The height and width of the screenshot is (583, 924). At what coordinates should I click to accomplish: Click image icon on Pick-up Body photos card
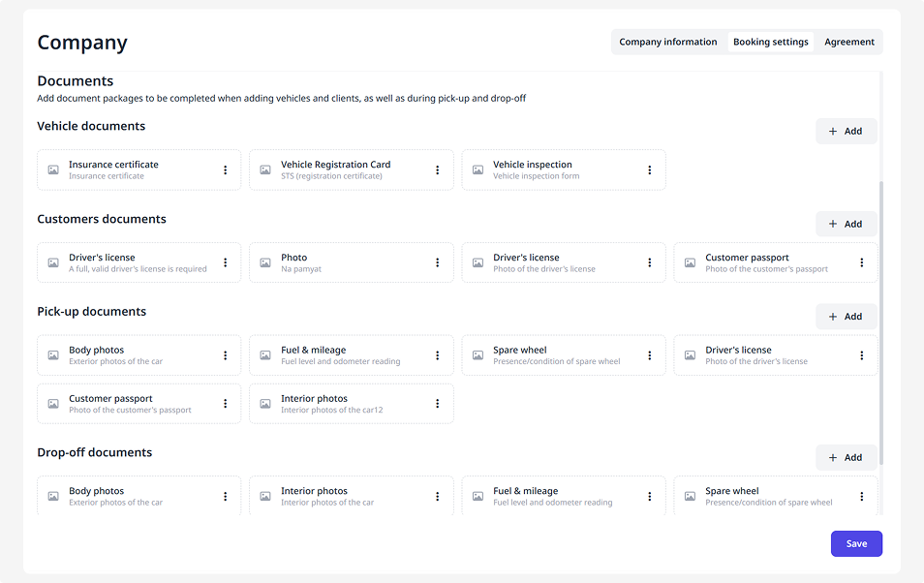pos(53,355)
